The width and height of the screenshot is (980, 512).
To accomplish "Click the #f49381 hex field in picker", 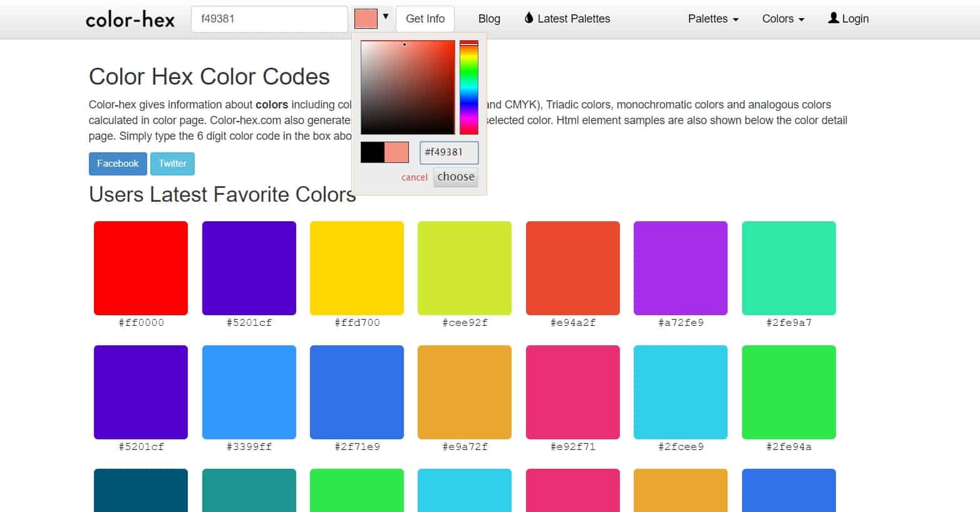I will (449, 152).
